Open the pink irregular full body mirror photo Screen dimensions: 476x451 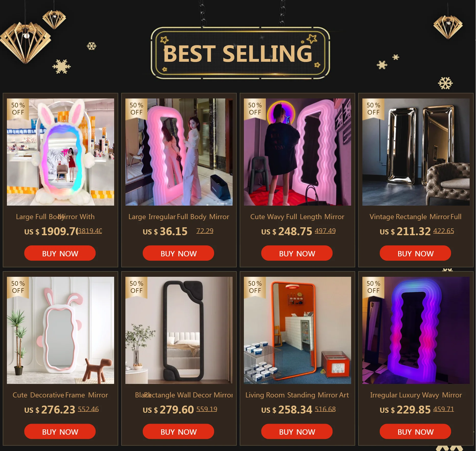[179, 152]
